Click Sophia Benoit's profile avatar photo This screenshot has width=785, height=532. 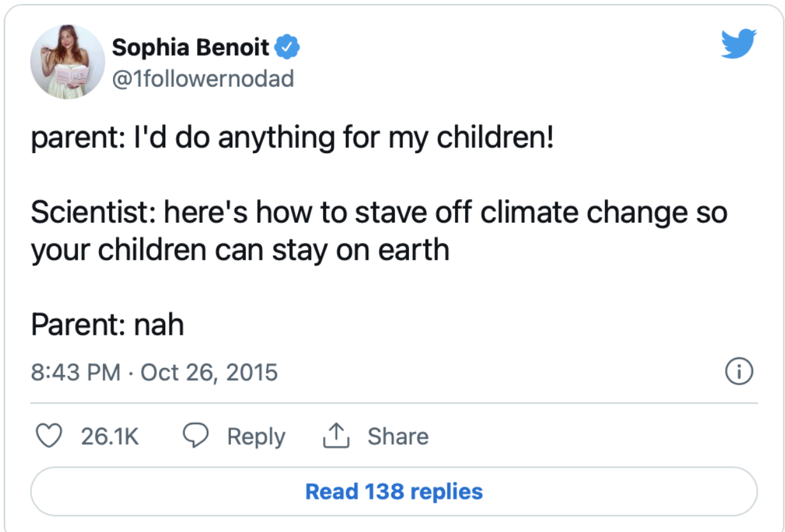click(x=68, y=62)
